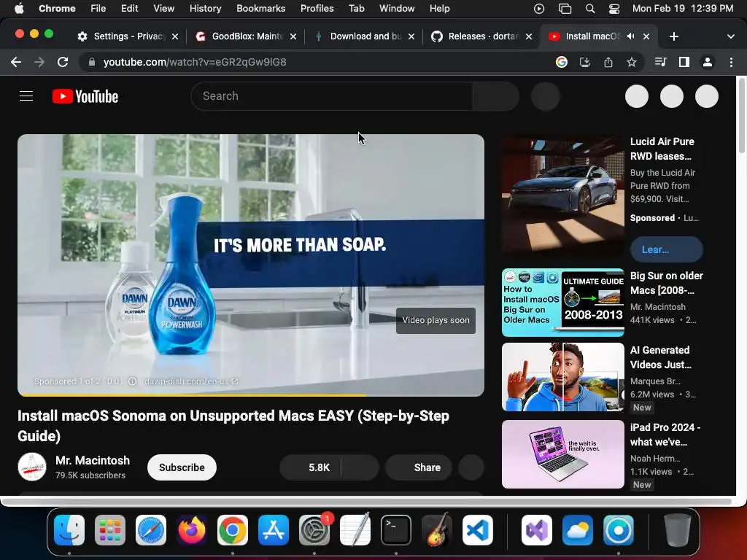Open macOS Control Center icon
This screenshot has width=747, height=560.
coord(614,9)
